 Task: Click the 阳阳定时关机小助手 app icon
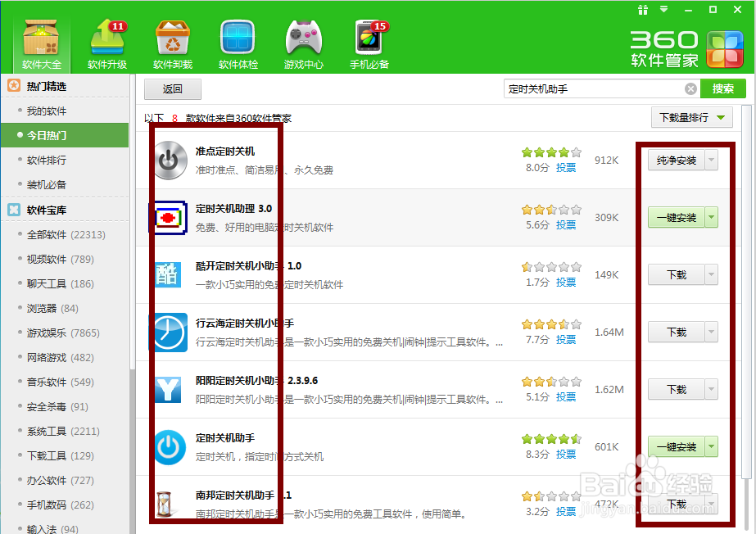[169, 389]
